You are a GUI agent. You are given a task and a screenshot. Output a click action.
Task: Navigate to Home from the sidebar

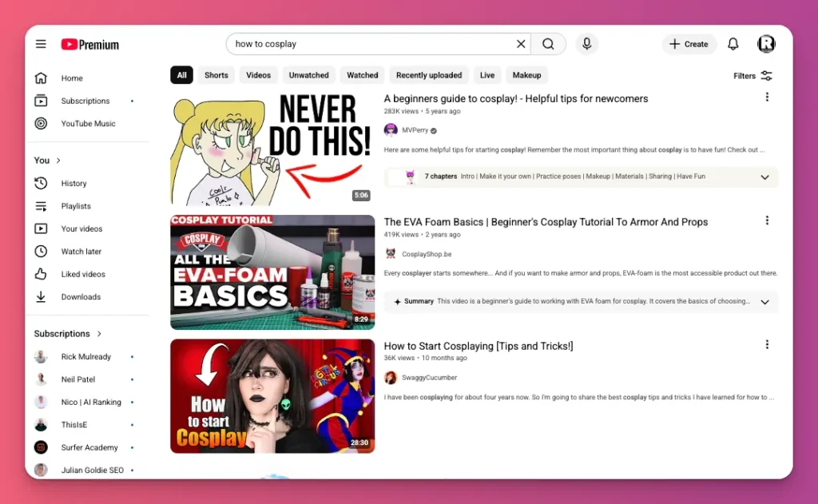pyautogui.click(x=72, y=78)
